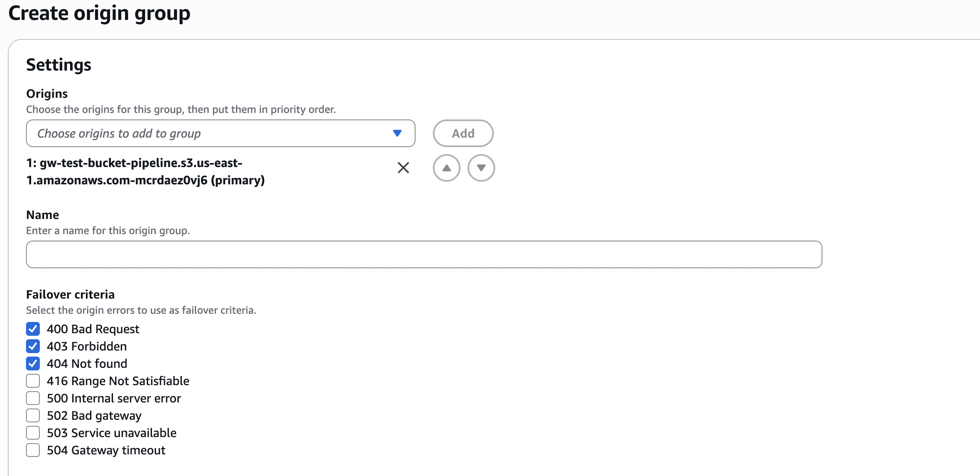Uncheck 403 Forbidden failover criterion

pyautogui.click(x=33, y=346)
